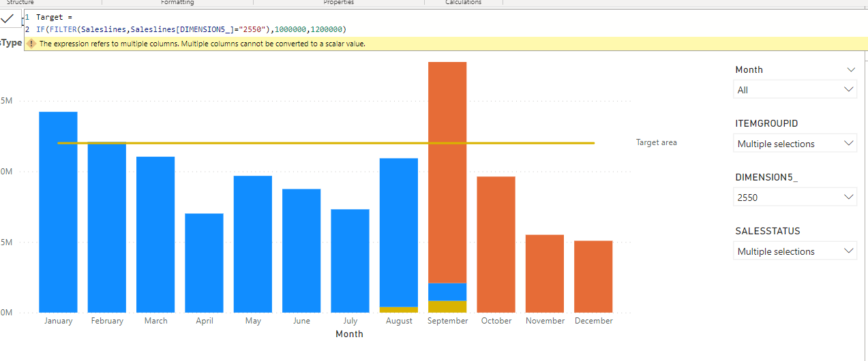
Task: Select the June blue bar
Action: [301, 251]
